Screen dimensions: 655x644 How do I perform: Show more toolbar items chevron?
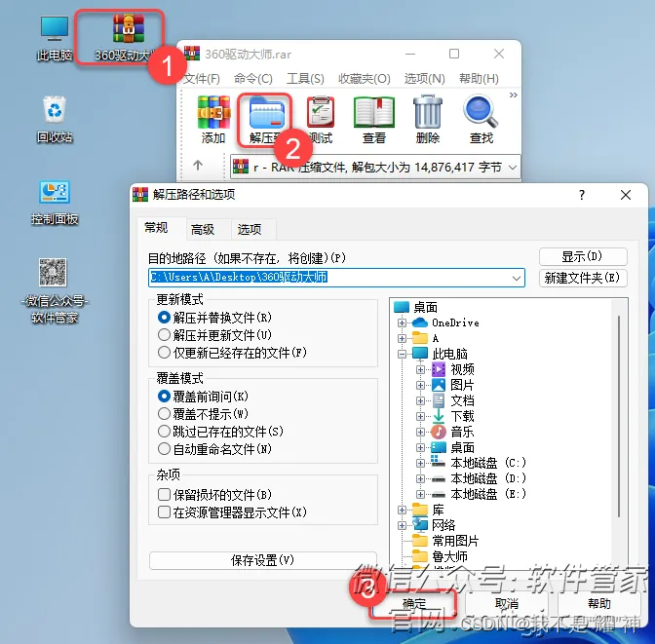click(x=514, y=95)
